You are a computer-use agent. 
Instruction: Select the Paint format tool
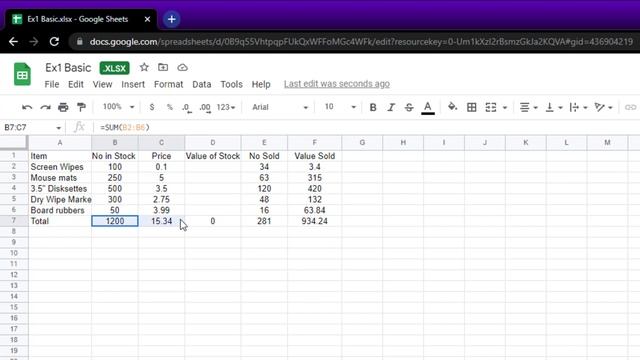pos(81,107)
